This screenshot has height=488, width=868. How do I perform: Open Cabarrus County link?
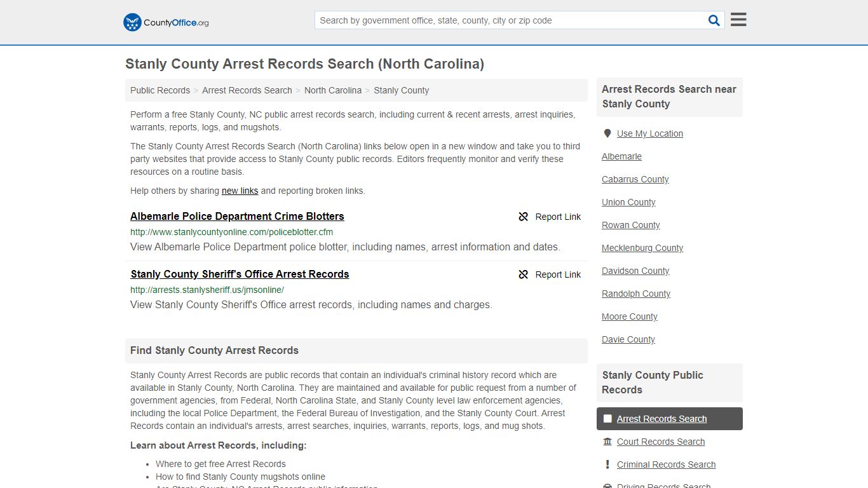635,179
